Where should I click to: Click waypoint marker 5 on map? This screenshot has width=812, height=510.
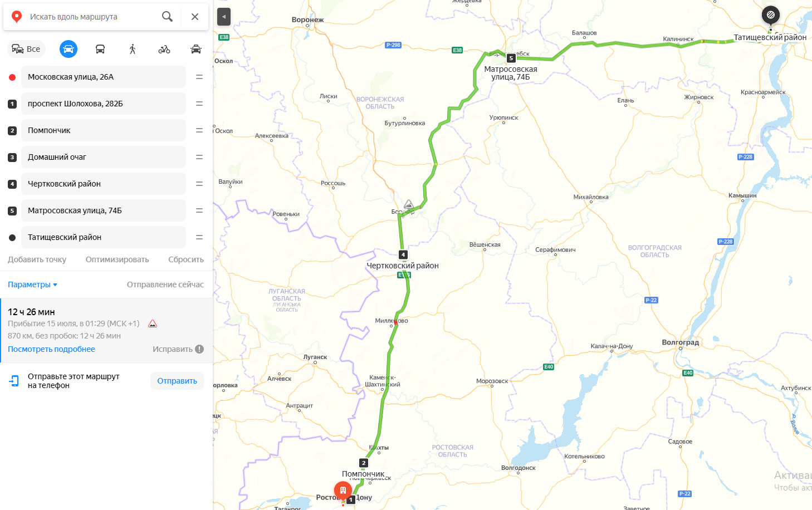[511, 58]
